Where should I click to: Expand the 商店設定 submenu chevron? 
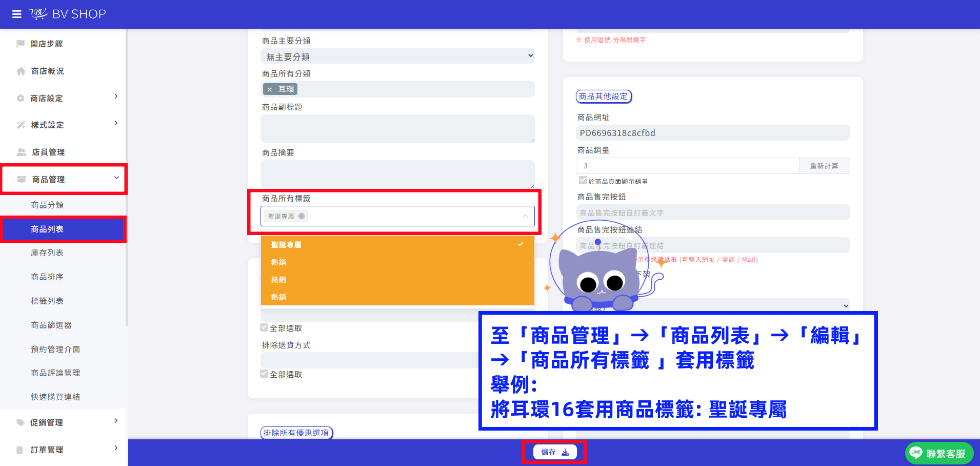tap(116, 96)
